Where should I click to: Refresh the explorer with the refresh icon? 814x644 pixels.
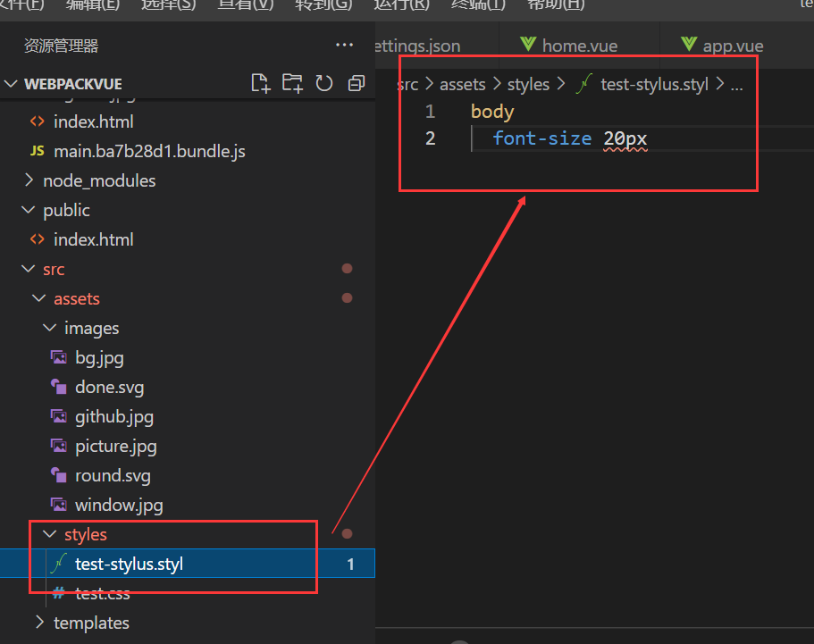[324, 84]
